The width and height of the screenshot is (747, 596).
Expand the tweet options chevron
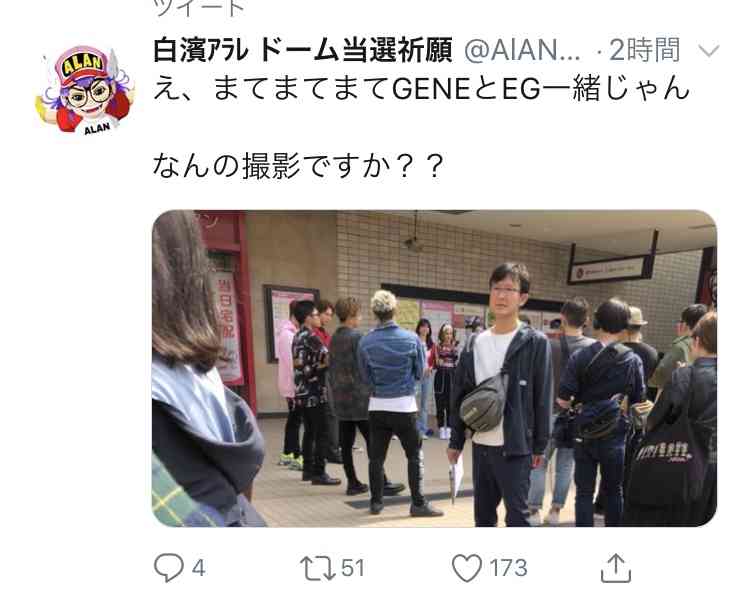[708, 50]
